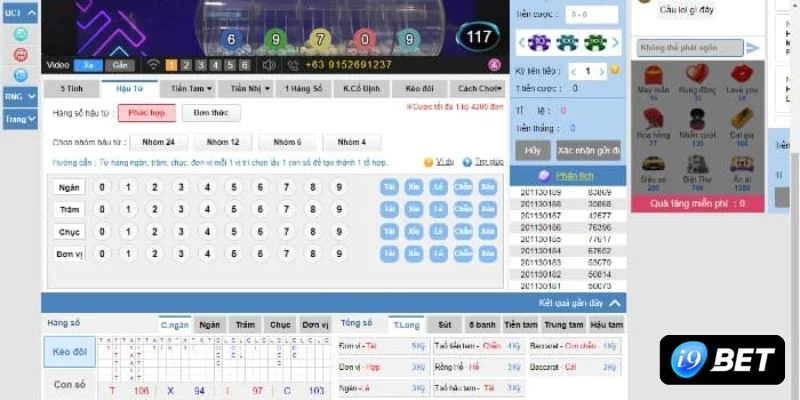Pick the red lips Love you gift

(741, 76)
